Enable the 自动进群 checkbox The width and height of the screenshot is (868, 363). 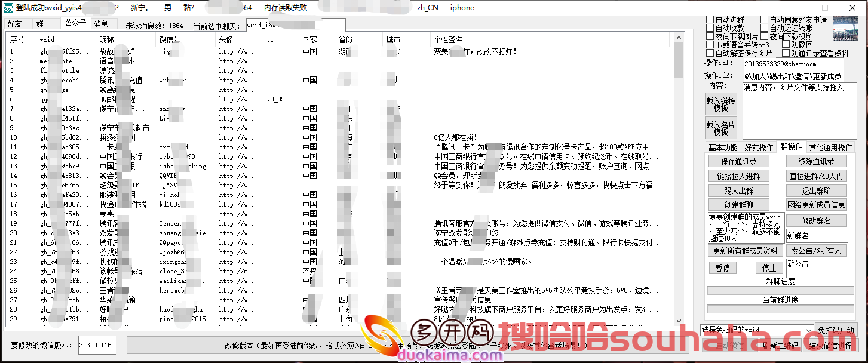[710, 20]
